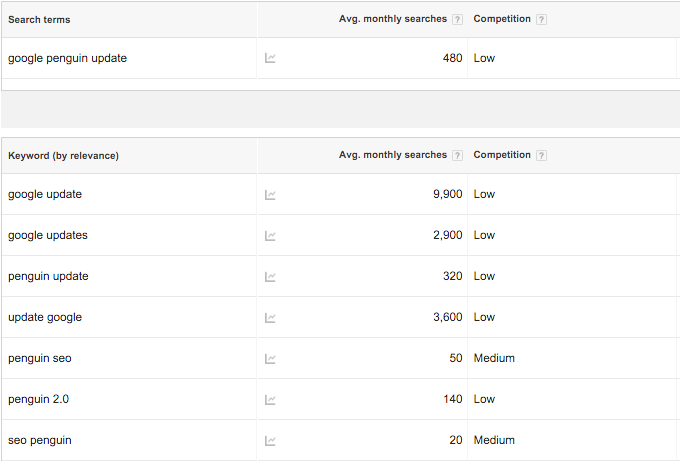Select the penguin update keyword
Image resolution: width=680 pixels, height=461 pixels.
(x=48, y=276)
